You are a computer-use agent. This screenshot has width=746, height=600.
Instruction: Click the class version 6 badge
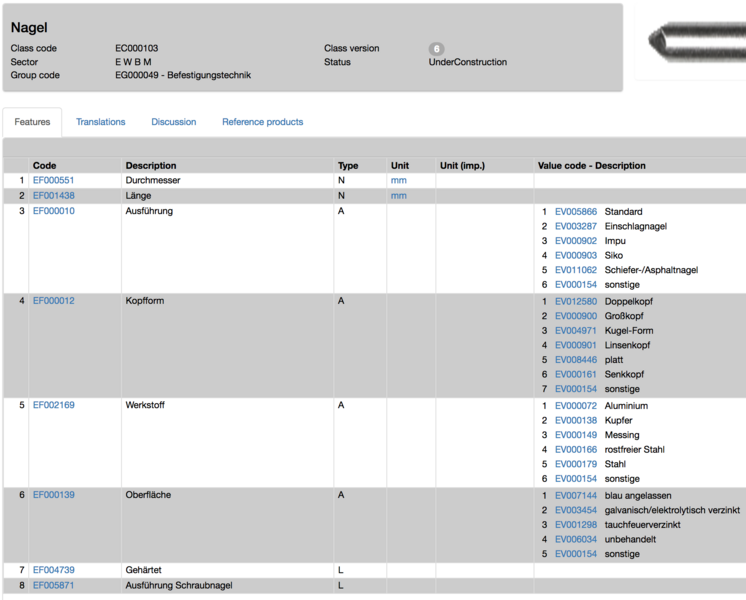[x=436, y=48]
